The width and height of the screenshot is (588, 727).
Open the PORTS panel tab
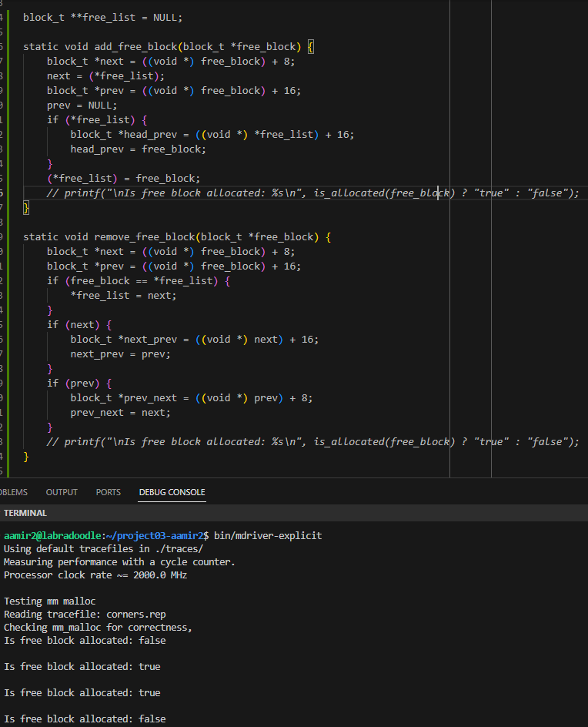click(108, 492)
